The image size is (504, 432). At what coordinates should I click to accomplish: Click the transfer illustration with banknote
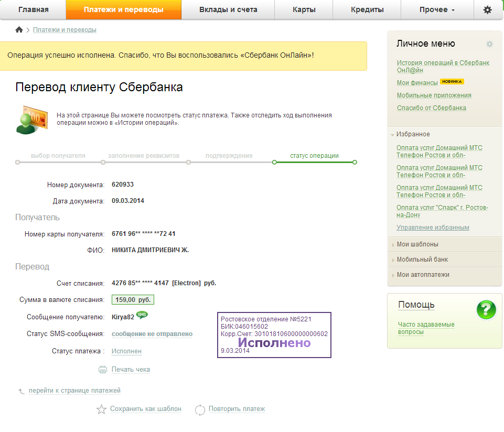[x=31, y=120]
